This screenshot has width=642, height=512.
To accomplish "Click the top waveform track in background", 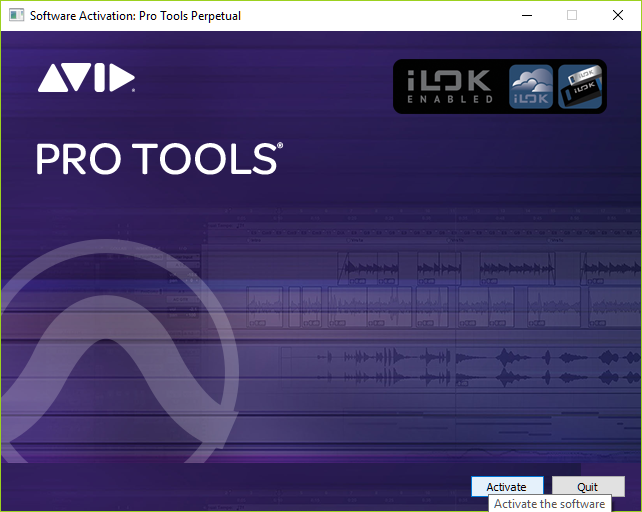I will [x=480, y=268].
